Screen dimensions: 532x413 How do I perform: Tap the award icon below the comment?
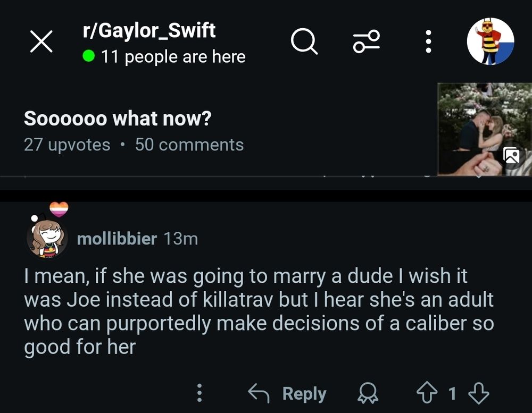click(367, 393)
